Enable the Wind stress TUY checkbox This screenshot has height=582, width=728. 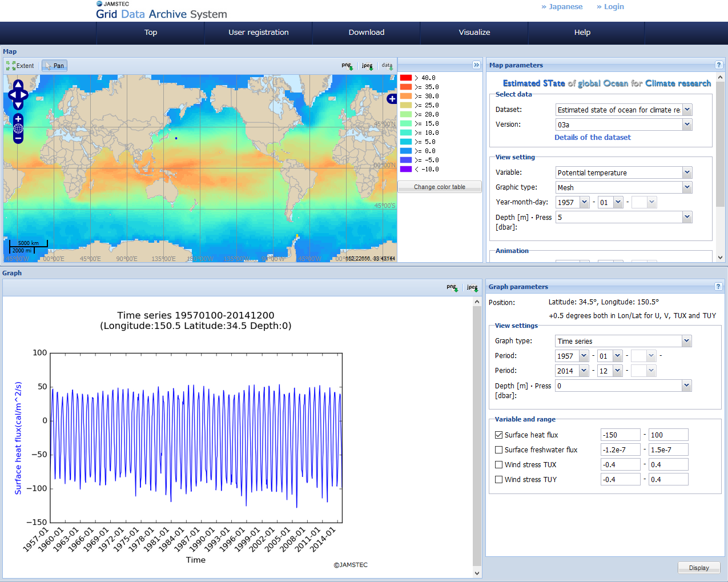point(499,480)
